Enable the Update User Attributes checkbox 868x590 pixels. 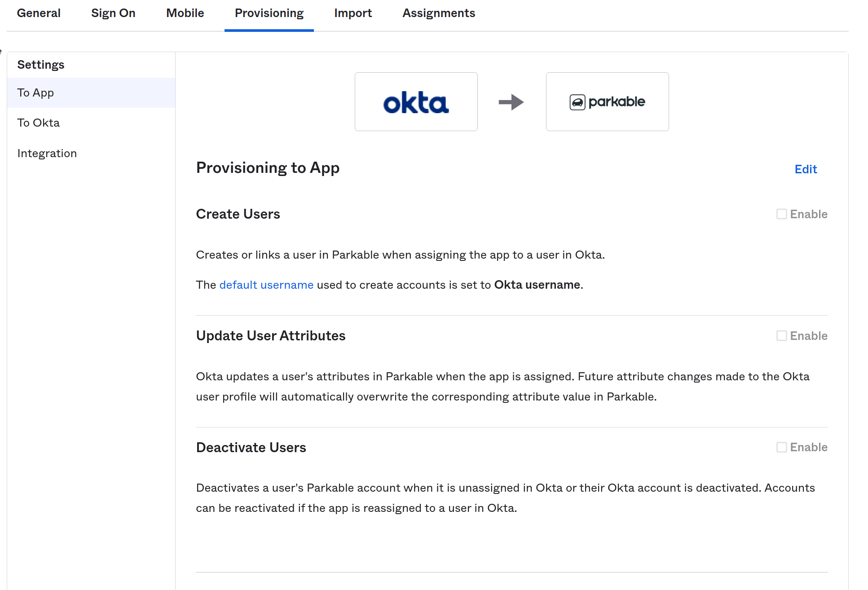click(782, 336)
